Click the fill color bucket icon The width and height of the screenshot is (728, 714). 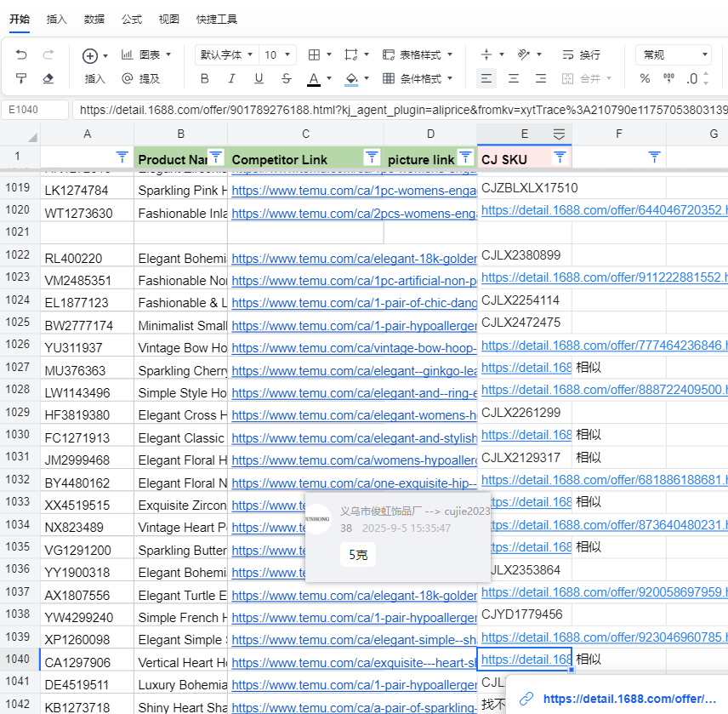pos(351,78)
